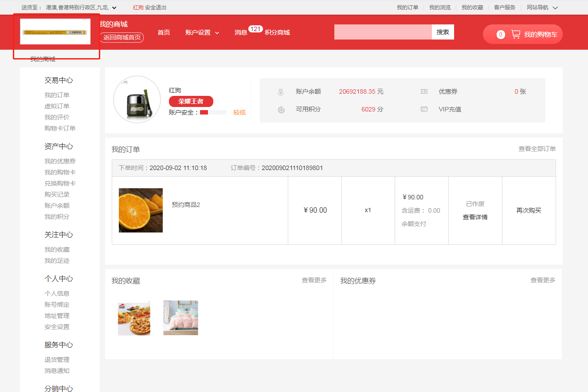588x392 pixels.
Task: Select the 账户余额 coin icon
Action: [281, 92]
